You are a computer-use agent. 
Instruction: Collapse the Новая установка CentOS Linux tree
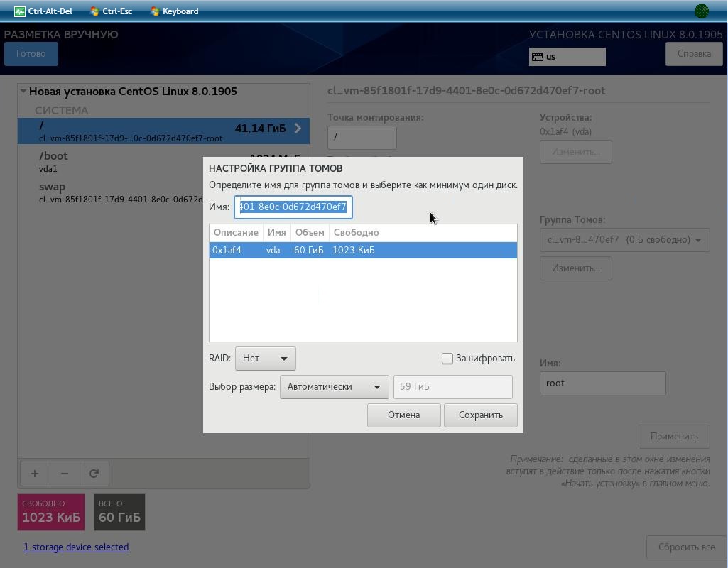23,92
